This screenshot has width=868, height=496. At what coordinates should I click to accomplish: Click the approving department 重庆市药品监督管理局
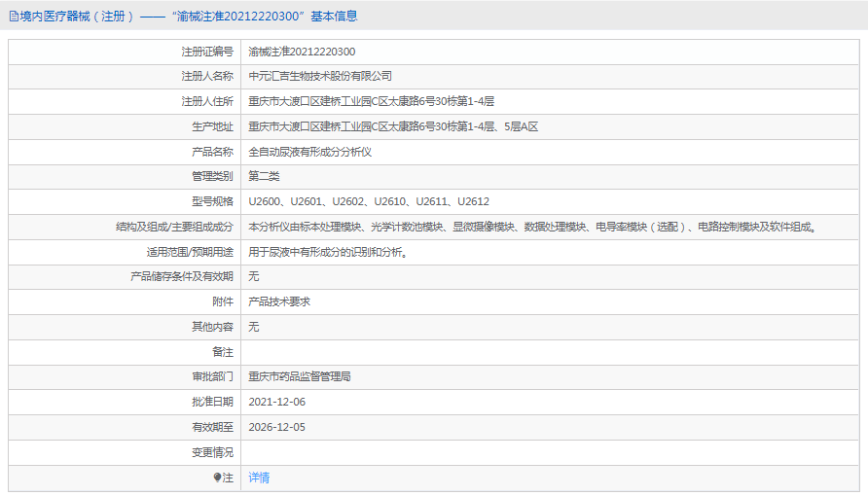pos(300,376)
